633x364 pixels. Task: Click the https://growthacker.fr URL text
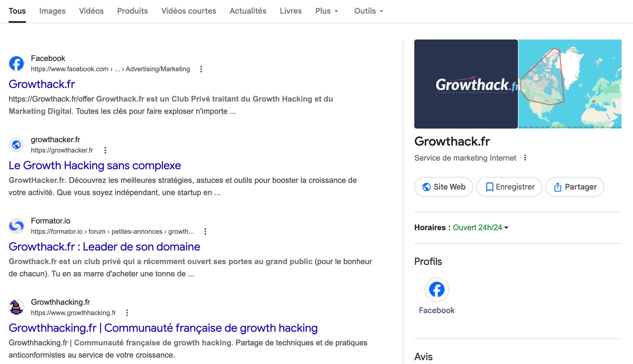tap(62, 150)
